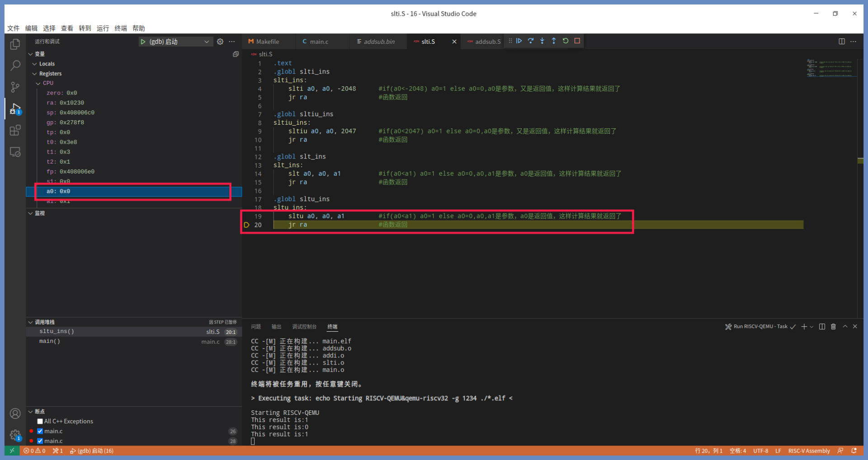Image resolution: width=868 pixels, height=460 pixels.
Task: Collapse the CPU registers group
Action: click(x=38, y=83)
